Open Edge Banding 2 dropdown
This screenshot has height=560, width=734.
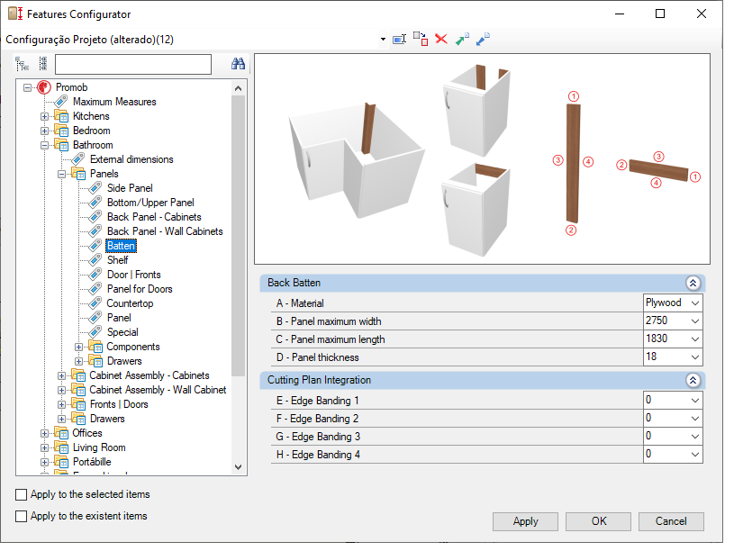click(695, 419)
